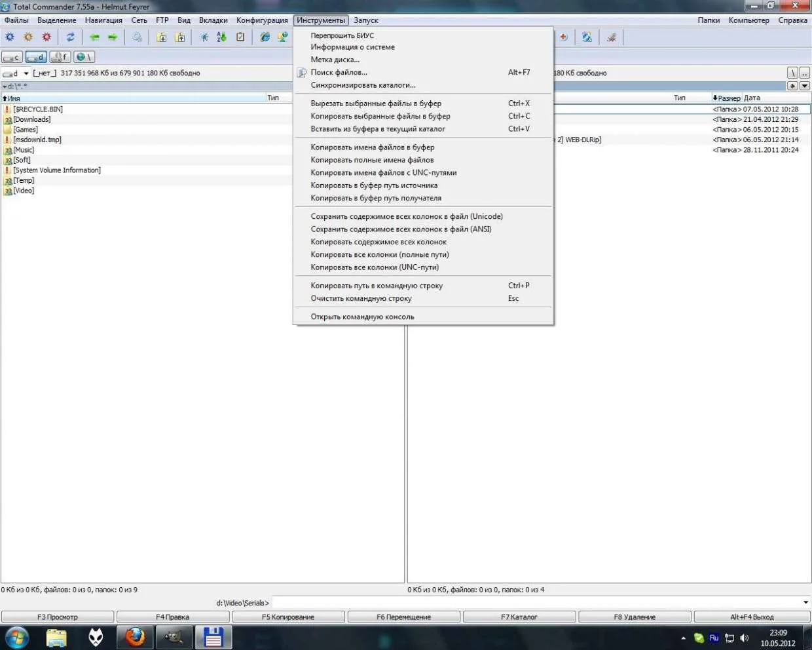
Task: Switch left panel to drive c
Action: (x=12, y=58)
